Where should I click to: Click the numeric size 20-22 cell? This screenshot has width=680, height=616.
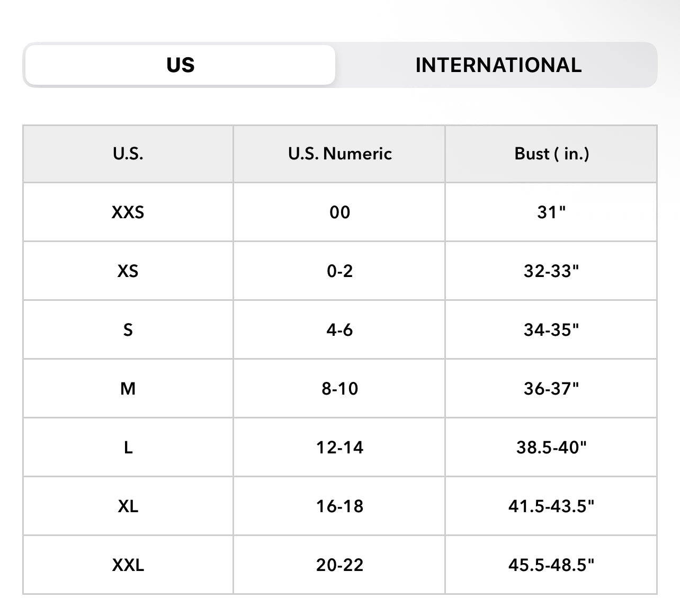tap(339, 565)
